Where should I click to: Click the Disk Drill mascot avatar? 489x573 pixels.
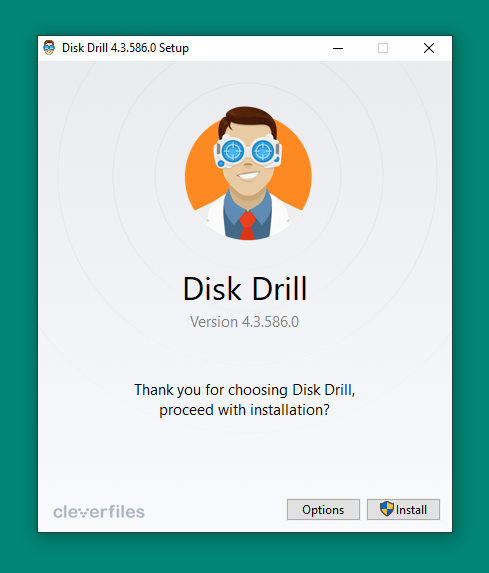(248, 173)
